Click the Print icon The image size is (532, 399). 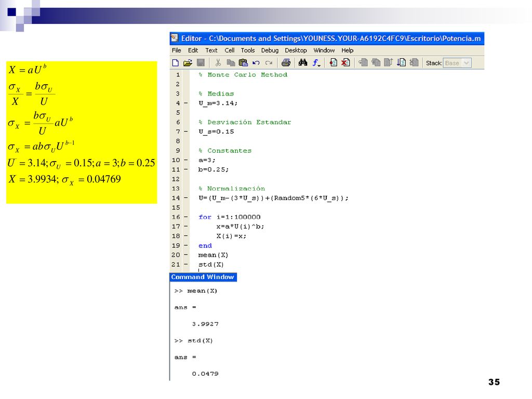(286, 63)
